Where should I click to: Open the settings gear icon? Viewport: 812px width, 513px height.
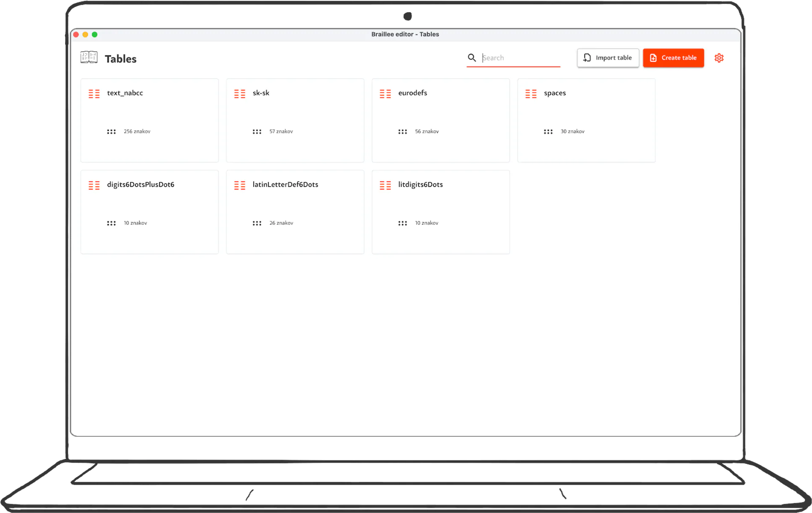[x=719, y=58]
